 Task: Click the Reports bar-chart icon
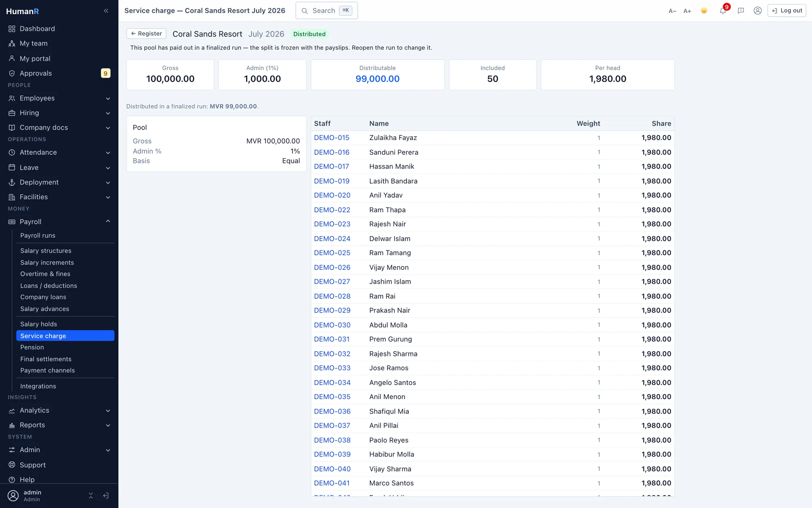click(x=12, y=425)
